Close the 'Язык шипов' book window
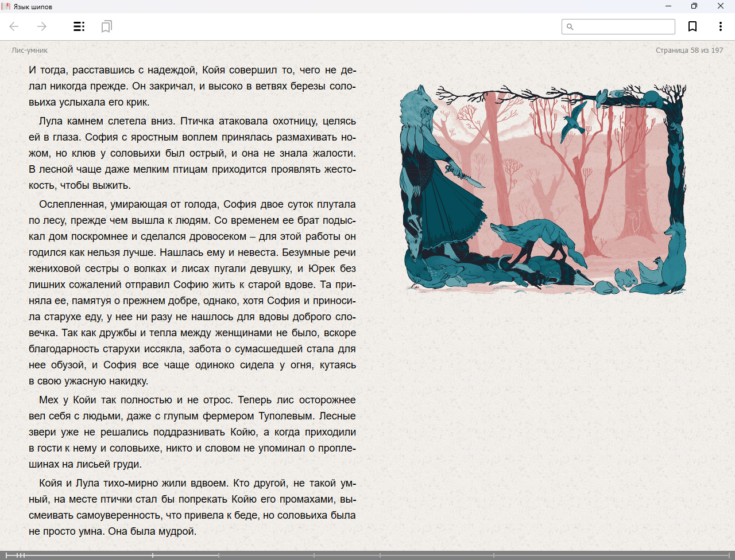This screenshot has width=735, height=560. pyautogui.click(x=720, y=6)
